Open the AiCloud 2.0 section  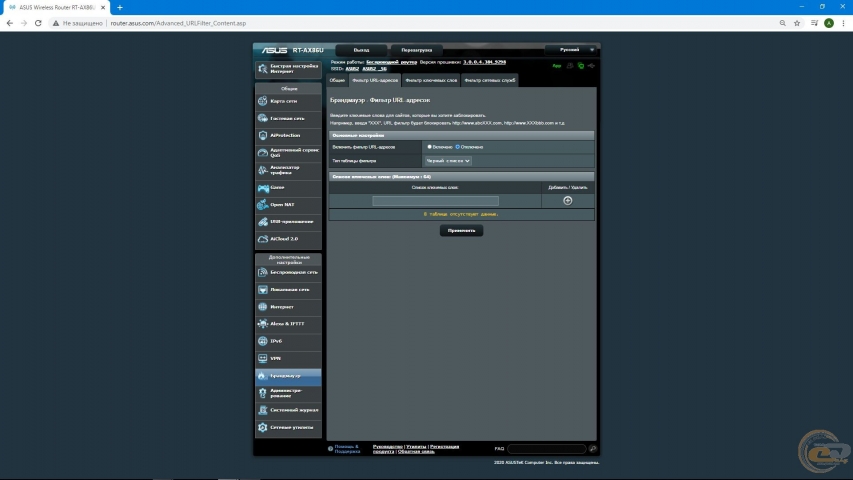coord(288,239)
